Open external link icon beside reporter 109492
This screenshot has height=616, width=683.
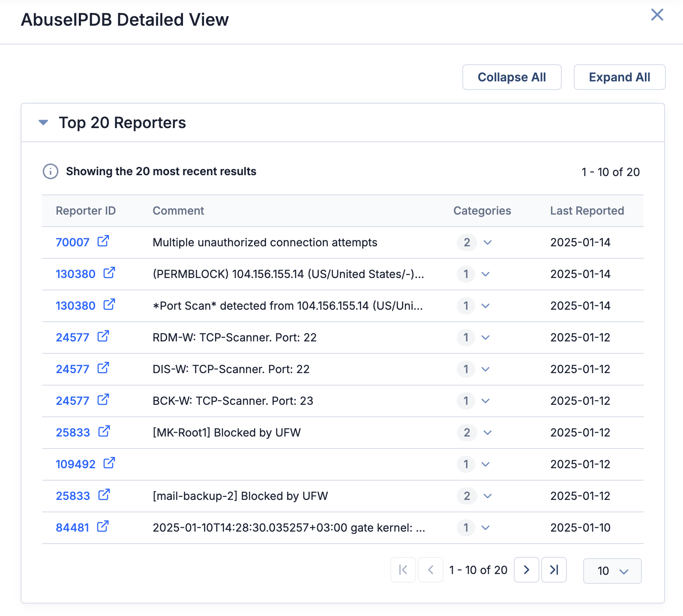coord(109,463)
